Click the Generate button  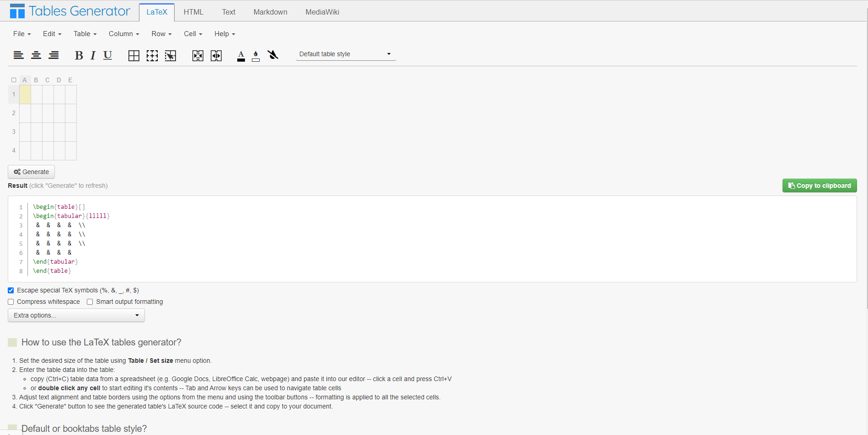pos(32,172)
